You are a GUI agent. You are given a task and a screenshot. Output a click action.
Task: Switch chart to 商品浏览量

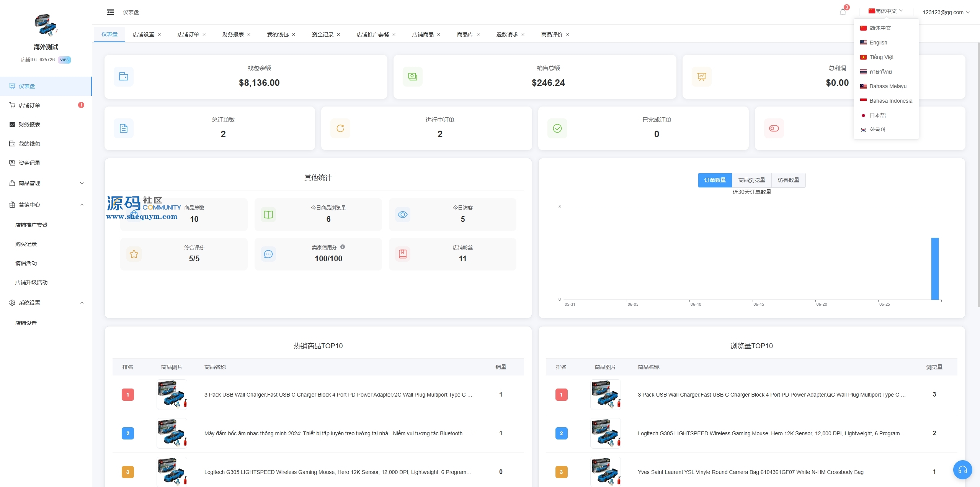click(751, 180)
